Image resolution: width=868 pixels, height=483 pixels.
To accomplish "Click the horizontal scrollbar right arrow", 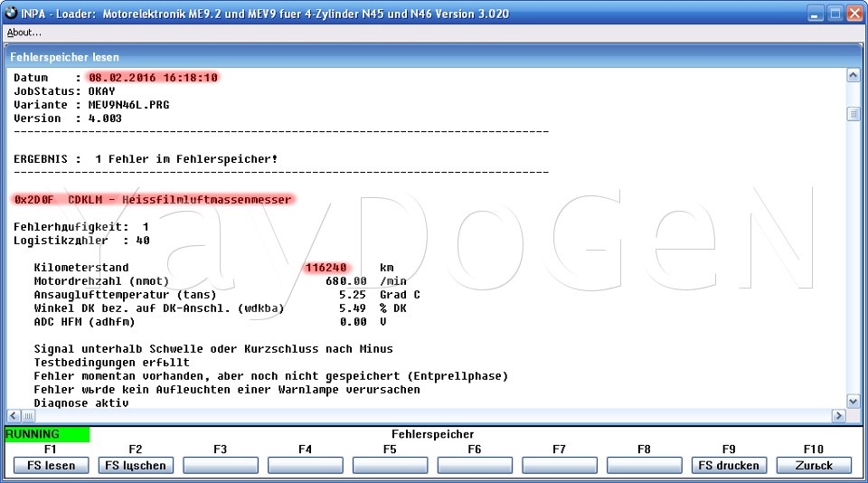I will tap(839, 415).
